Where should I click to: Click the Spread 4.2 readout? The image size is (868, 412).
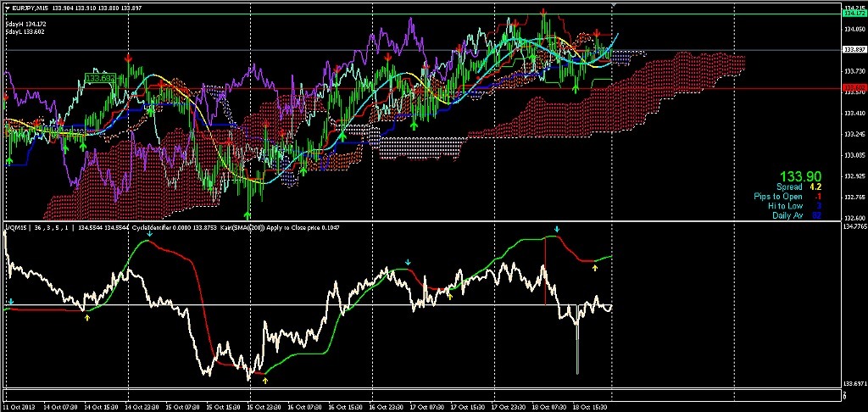798,187
